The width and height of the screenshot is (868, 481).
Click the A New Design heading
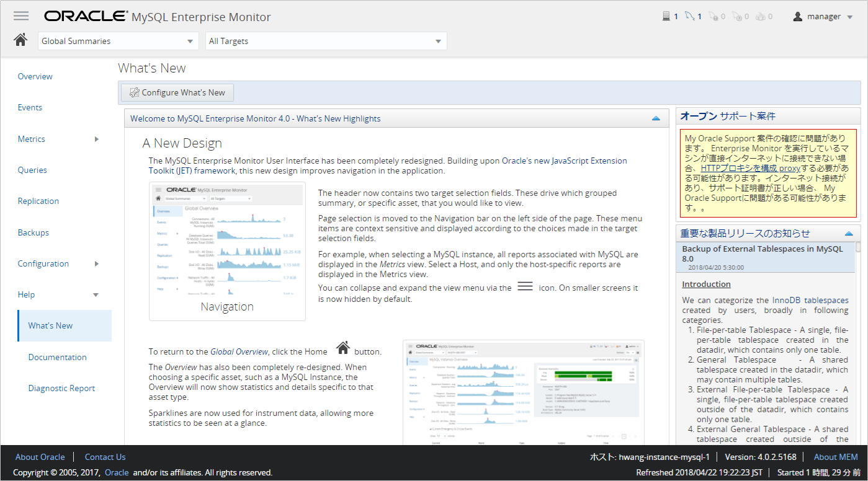click(x=182, y=143)
